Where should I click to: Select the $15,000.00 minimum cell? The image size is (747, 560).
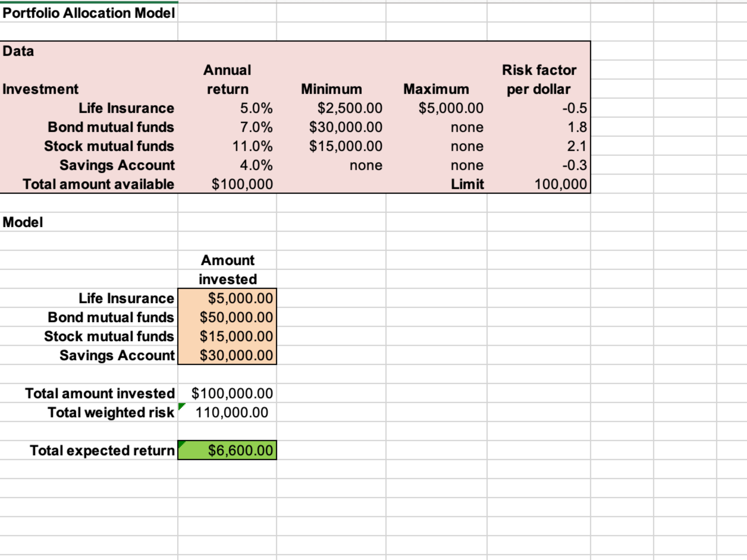click(x=331, y=146)
